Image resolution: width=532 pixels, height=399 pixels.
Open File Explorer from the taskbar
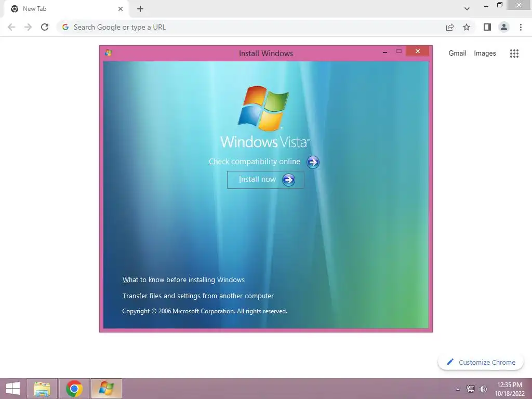[x=42, y=389]
